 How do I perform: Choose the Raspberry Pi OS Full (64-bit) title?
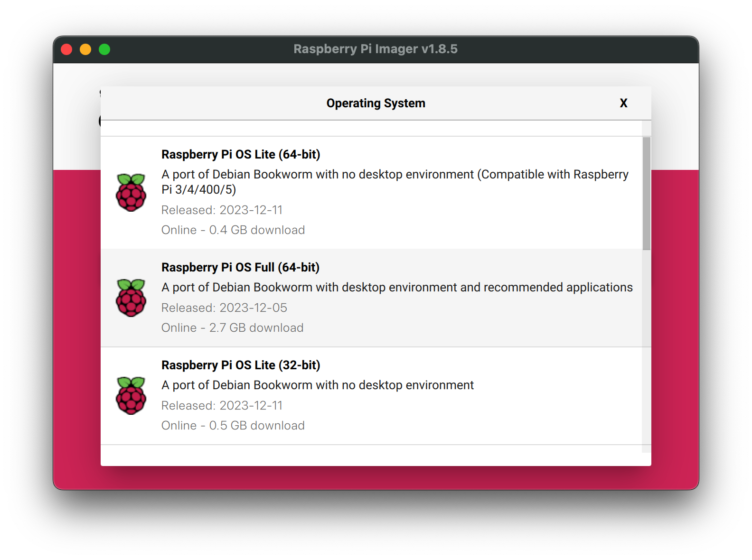click(240, 267)
